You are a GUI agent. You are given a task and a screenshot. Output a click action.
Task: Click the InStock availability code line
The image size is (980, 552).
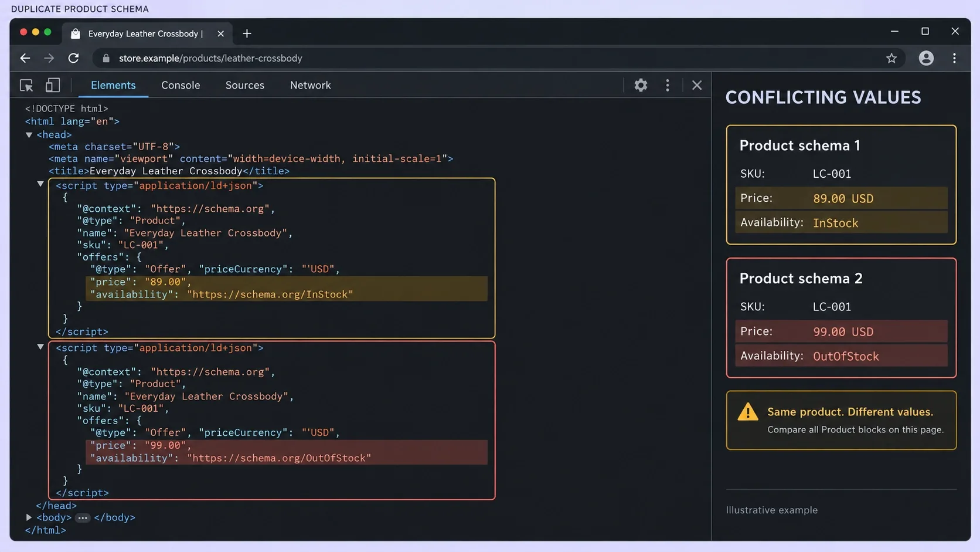coord(222,294)
